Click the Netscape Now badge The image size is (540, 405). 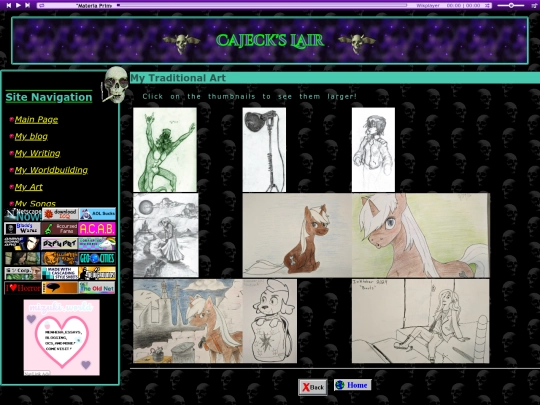[23, 214]
